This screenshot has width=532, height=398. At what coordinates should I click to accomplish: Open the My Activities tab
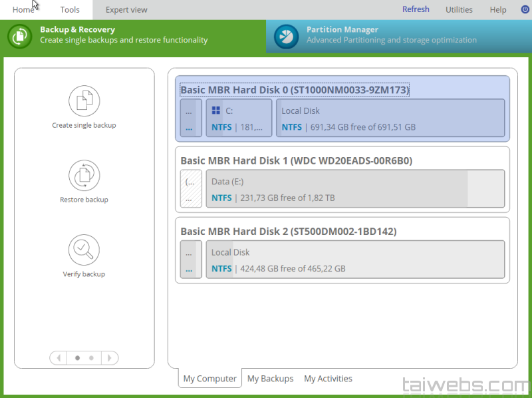click(328, 379)
